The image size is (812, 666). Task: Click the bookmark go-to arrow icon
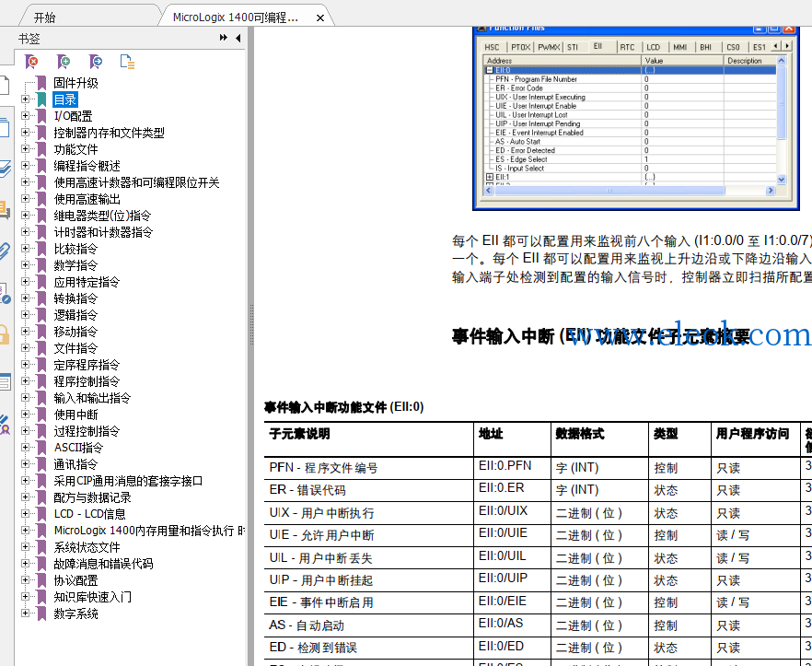tap(96, 62)
